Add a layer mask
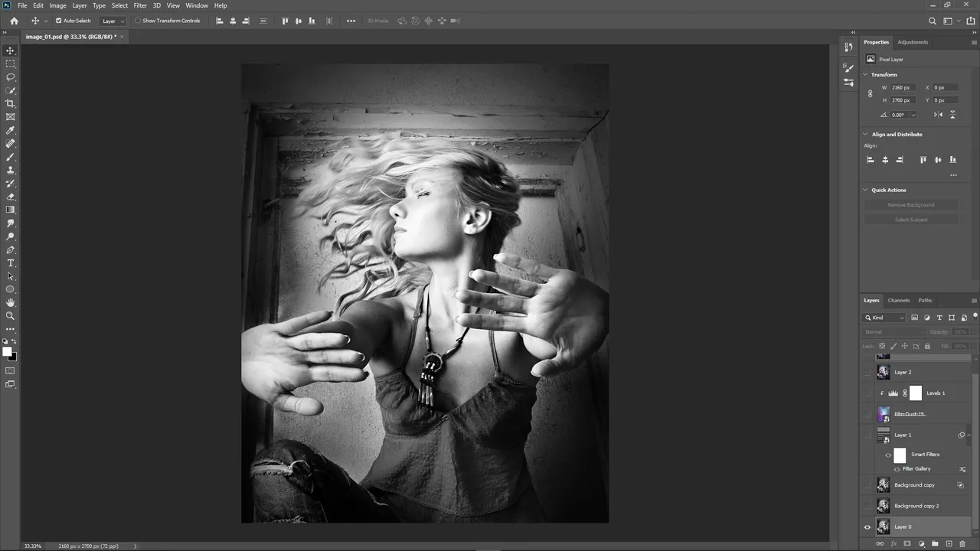Viewport: 980px width, 551px height. point(907,543)
